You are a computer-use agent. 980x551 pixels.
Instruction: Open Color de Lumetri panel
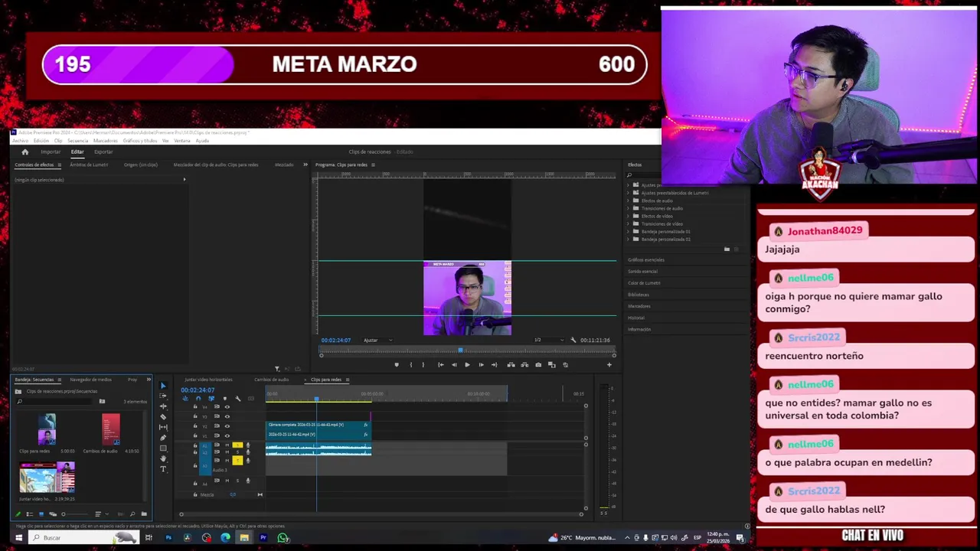pos(644,283)
